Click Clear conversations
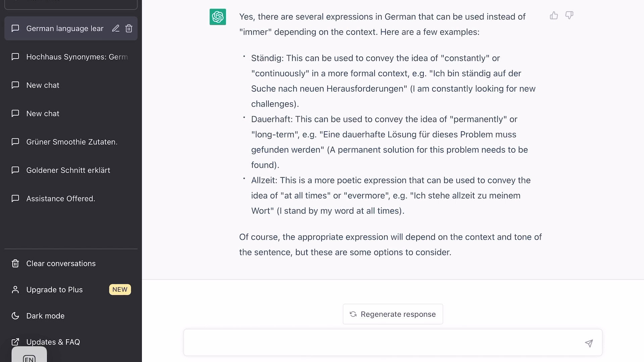 (x=61, y=263)
